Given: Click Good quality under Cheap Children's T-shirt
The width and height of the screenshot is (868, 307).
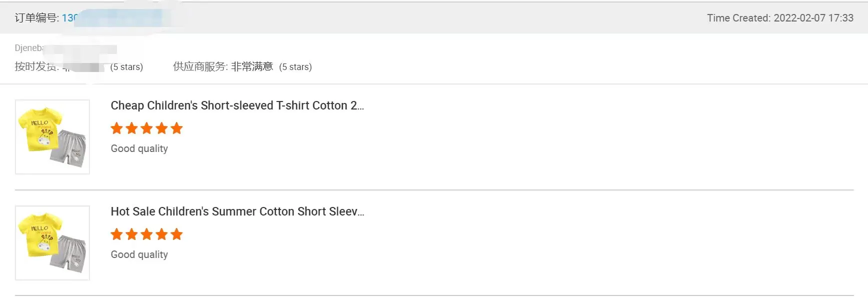Looking at the screenshot, I should coord(139,148).
